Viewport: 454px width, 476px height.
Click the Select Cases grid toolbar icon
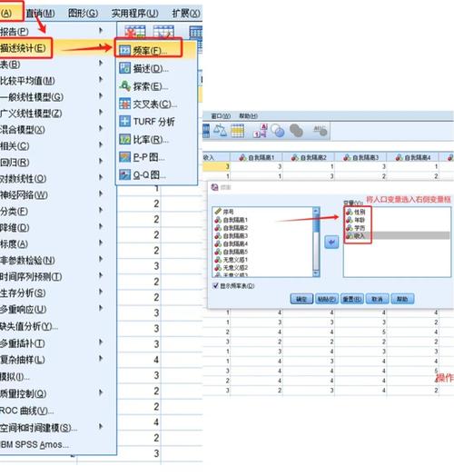click(237, 131)
